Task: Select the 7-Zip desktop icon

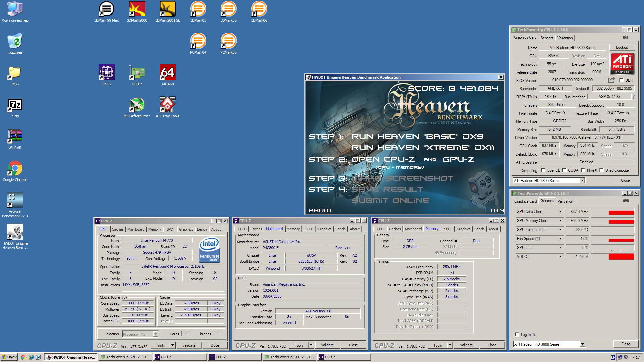Action: coord(15,108)
